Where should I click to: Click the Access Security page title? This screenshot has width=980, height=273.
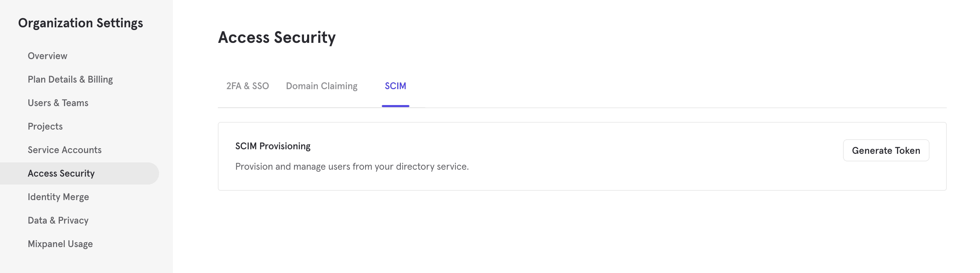pyautogui.click(x=277, y=37)
